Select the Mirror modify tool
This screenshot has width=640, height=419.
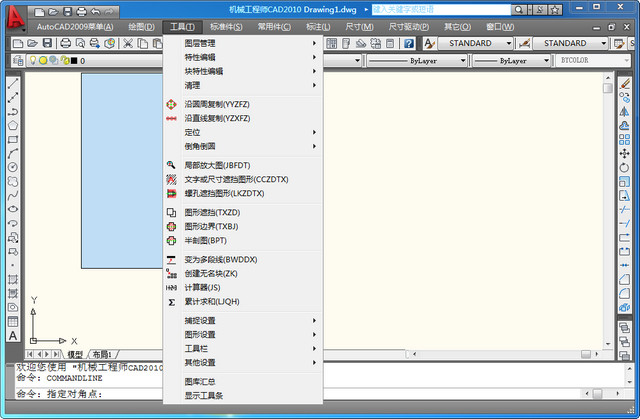(624, 111)
